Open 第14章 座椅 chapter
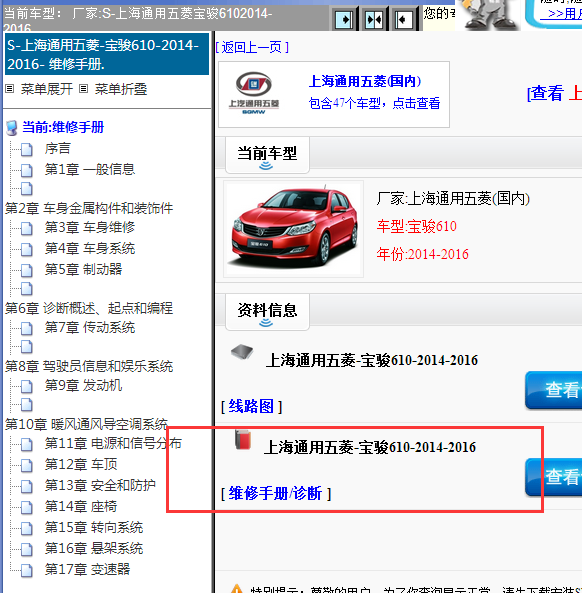Screen dimensions: 582x593 coord(81,506)
